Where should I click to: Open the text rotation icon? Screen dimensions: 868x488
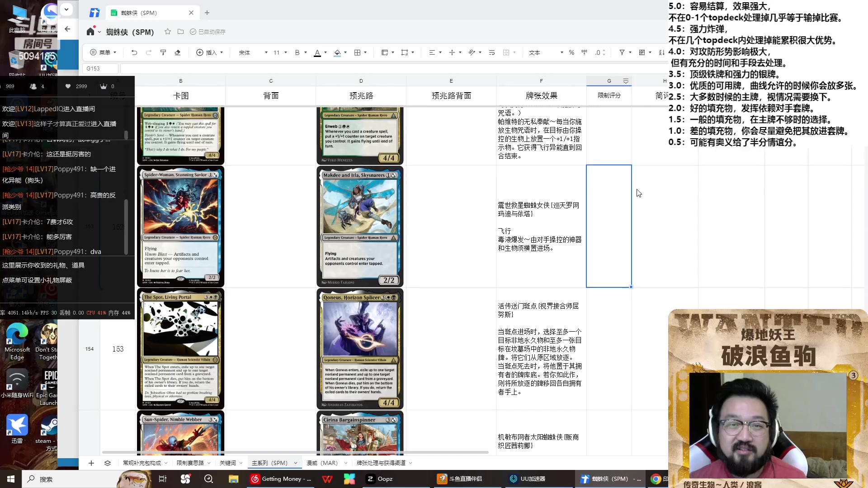coord(472,52)
